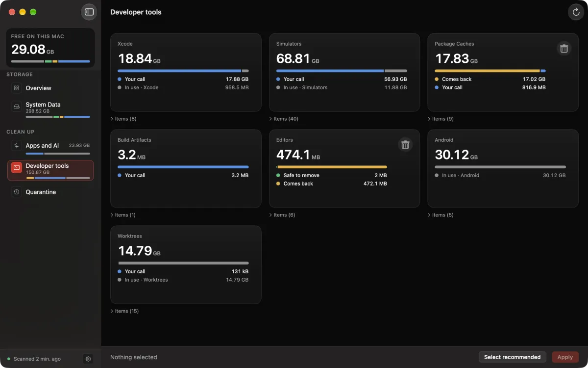Image resolution: width=588 pixels, height=368 pixels.
Task: Click the 131 kB value in Worktrees
Action: [x=240, y=271]
